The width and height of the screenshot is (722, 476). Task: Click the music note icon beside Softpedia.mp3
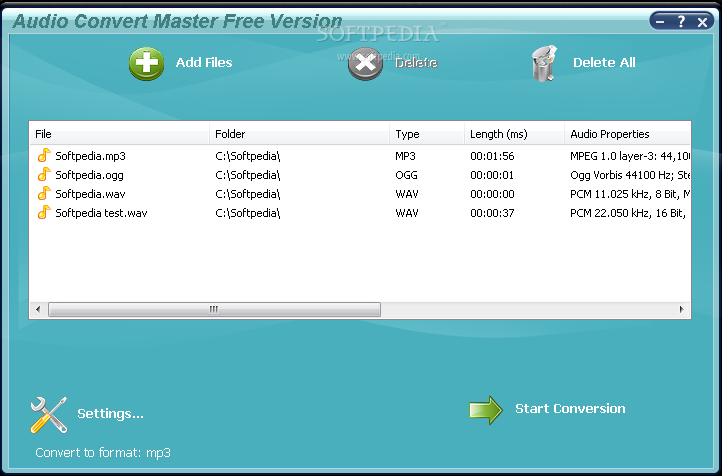point(44,156)
